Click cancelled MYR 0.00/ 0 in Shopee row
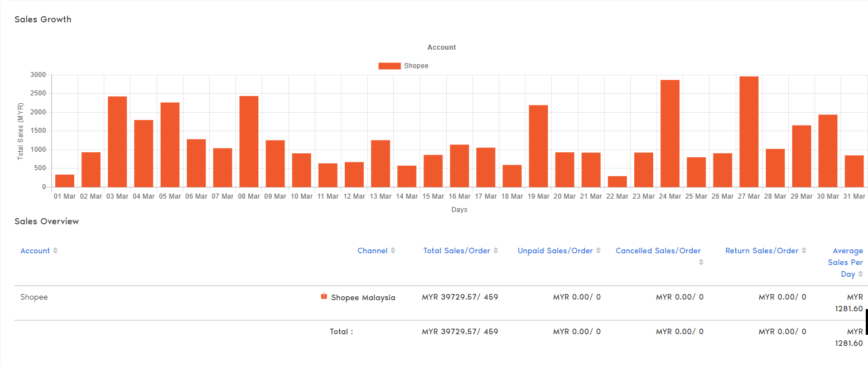 tap(679, 297)
